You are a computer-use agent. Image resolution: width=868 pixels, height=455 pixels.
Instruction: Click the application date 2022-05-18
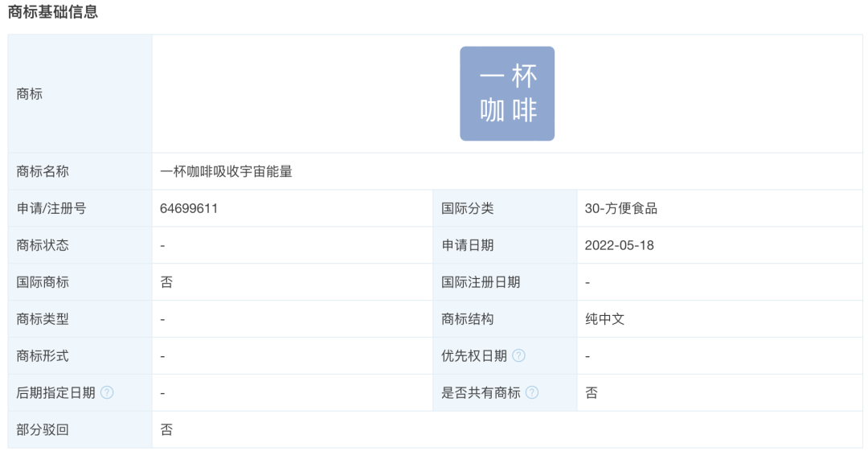click(619, 245)
